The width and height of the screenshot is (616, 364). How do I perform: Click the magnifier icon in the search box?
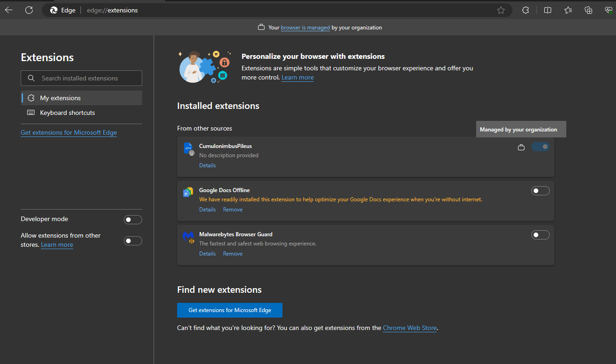click(x=31, y=78)
